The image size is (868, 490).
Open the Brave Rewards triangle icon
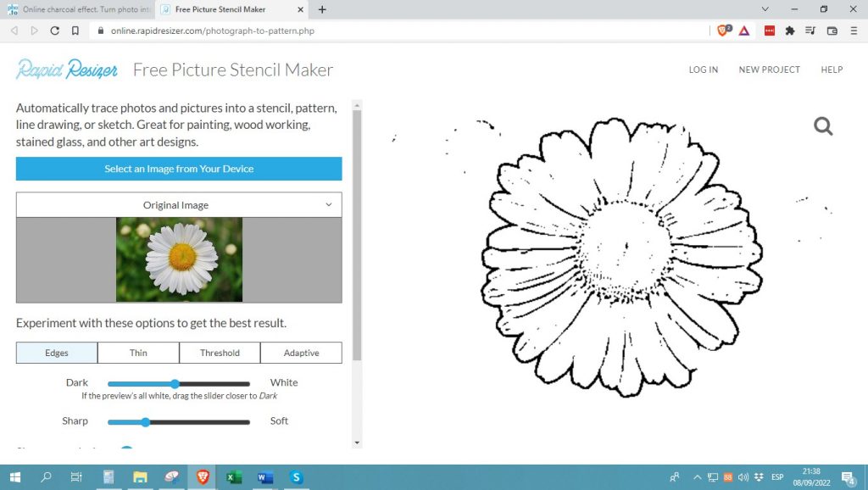click(x=743, y=31)
